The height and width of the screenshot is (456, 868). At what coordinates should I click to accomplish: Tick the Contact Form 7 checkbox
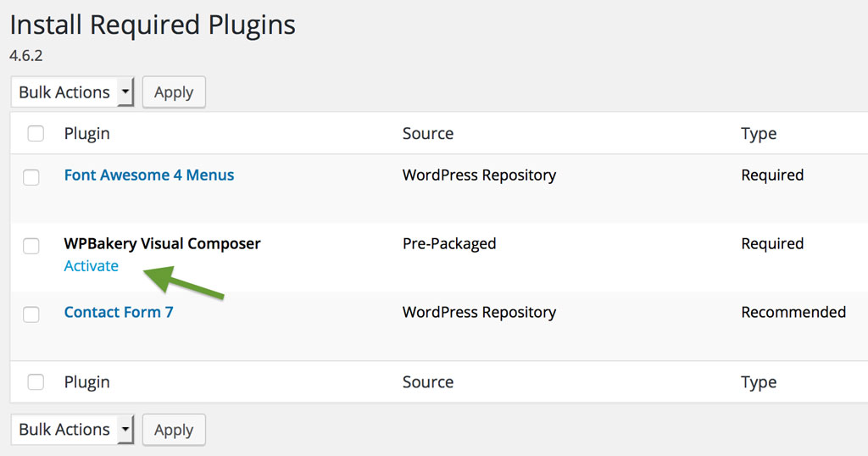pos(31,314)
